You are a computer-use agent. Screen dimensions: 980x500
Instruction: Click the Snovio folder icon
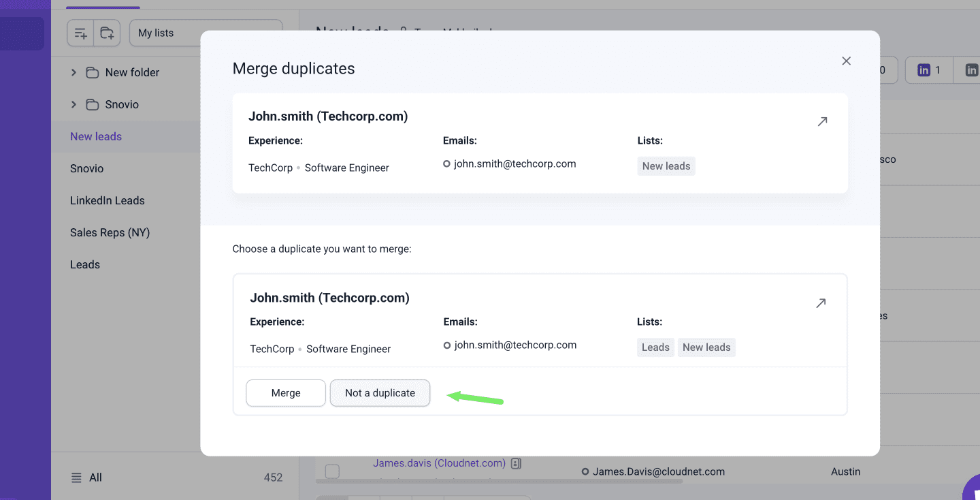pyautogui.click(x=93, y=105)
